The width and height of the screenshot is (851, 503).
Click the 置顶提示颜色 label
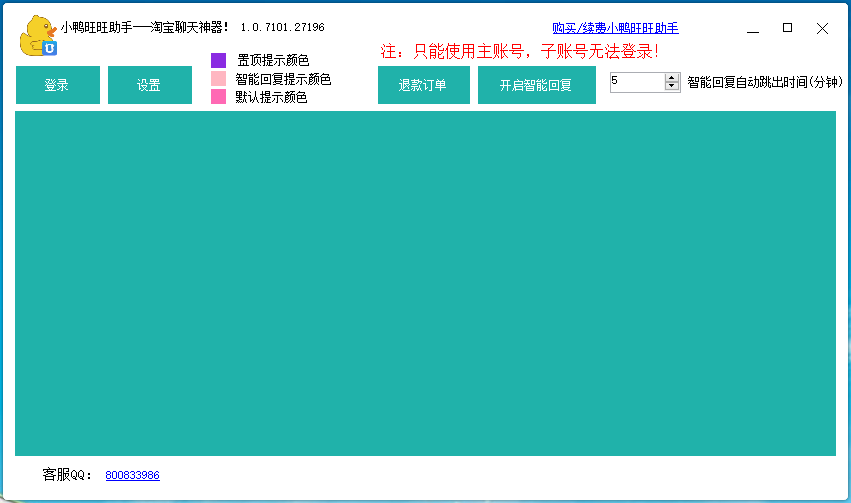coord(273,60)
